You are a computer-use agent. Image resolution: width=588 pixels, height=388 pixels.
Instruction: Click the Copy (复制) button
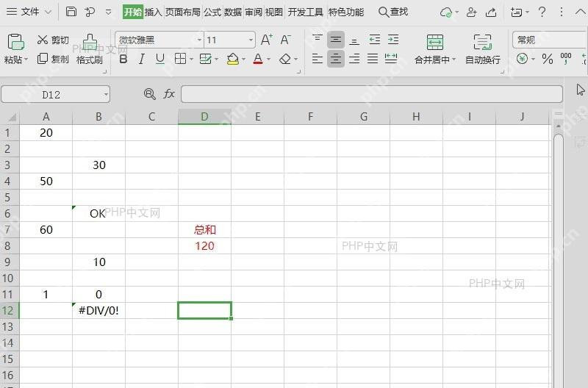tap(53, 59)
